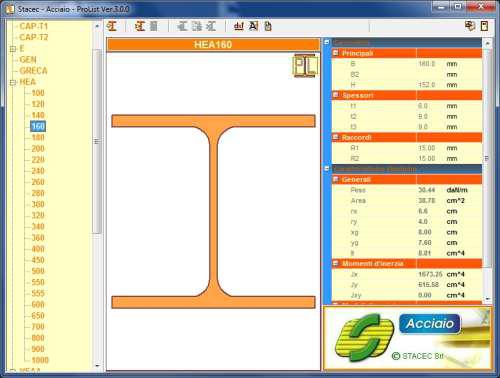Click the first orange profile icon in toolbar
500x378 pixels.
point(112,26)
